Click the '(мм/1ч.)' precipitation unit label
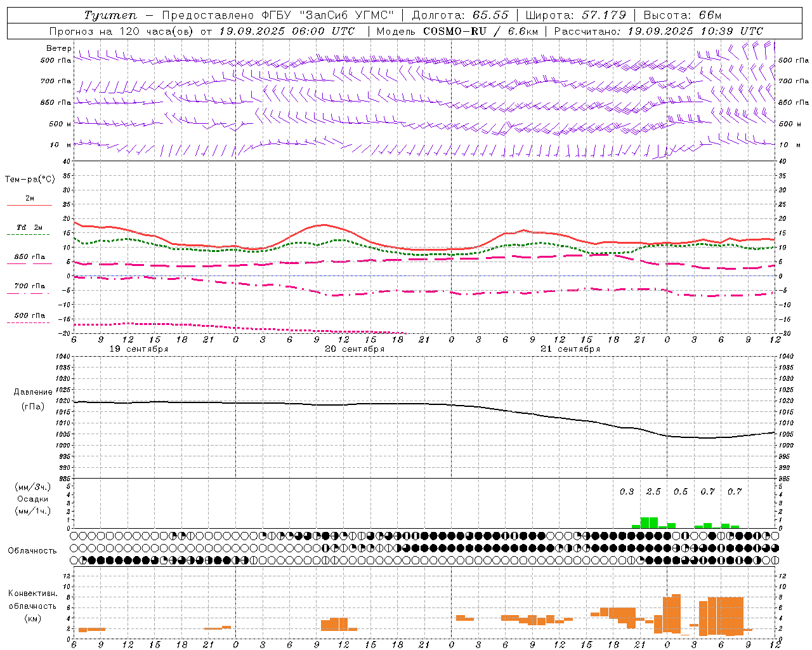Viewport: 812px width, 650px height. coord(32,511)
